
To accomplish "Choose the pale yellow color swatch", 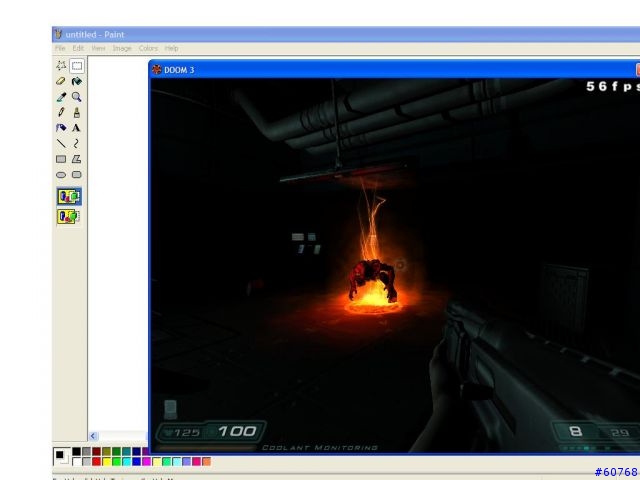I will [156, 462].
